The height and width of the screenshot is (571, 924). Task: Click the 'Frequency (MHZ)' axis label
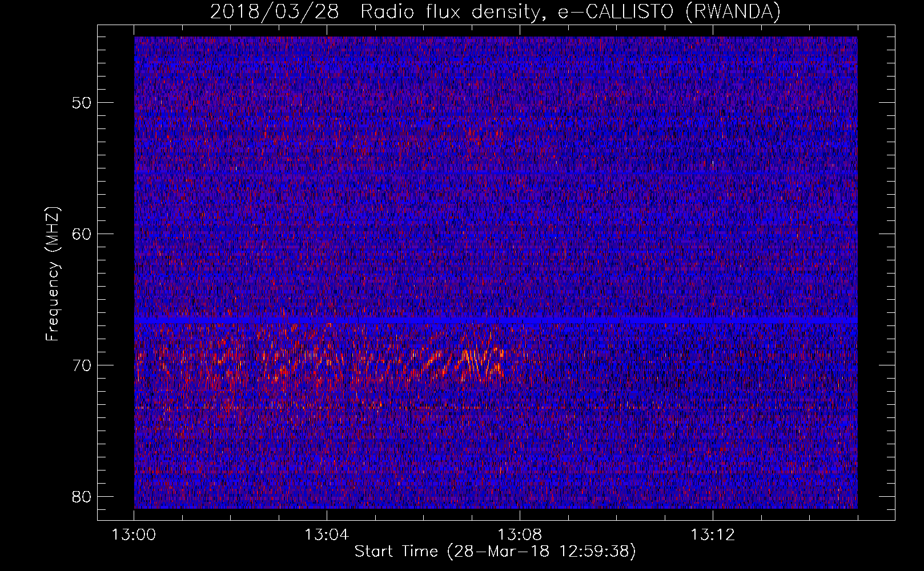pyautogui.click(x=53, y=274)
